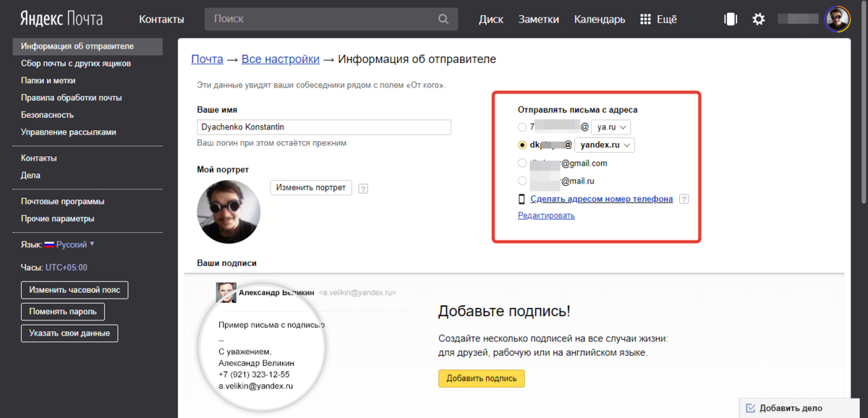Click the phone icon before the phone-number link

521,198
